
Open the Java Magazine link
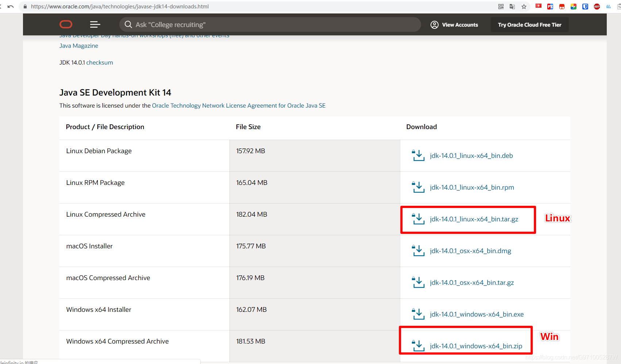[78, 45]
